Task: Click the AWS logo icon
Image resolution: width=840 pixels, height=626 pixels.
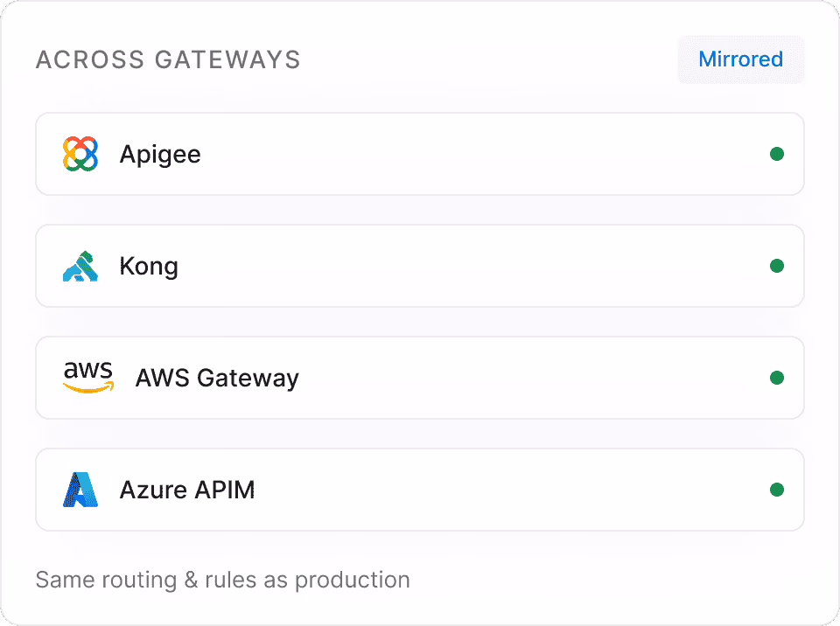Action: point(88,378)
